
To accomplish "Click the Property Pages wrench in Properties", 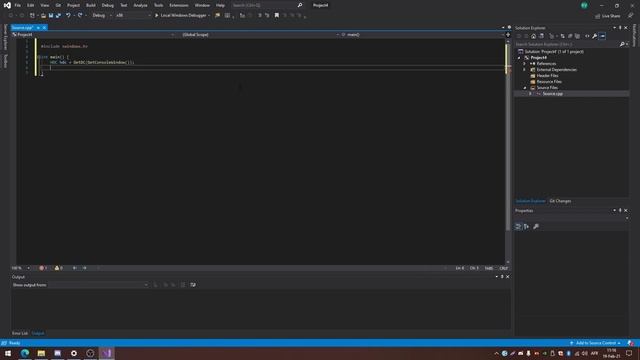I will 536,227.
